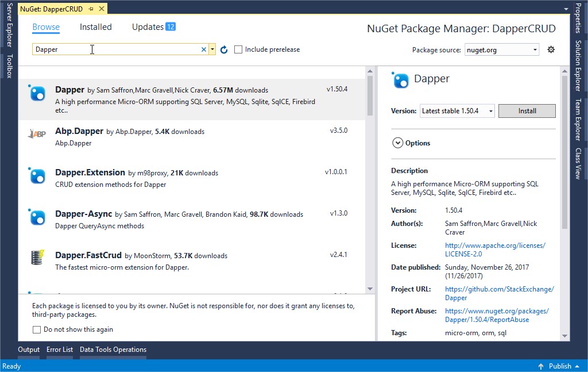588x372 pixels.
Task: Install the Dapper package
Action: tap(527, 110)
